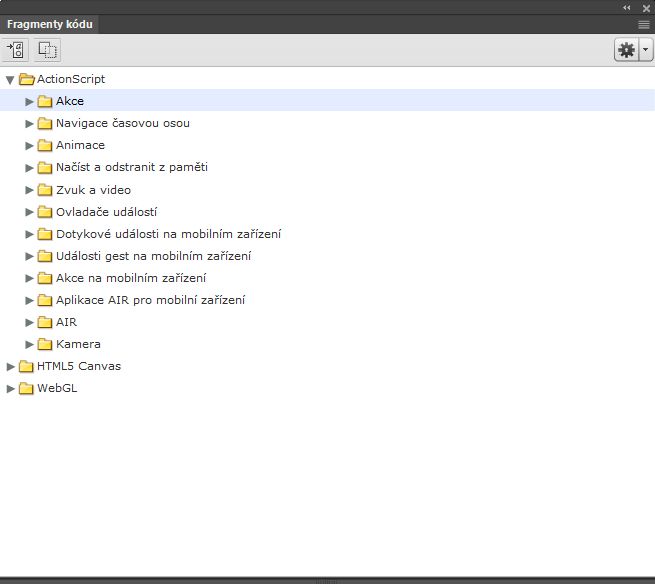The width and height of the screenshot is (655, 584).
Task: Select Navigace časovou osou item
Action: tap(122, 123)
